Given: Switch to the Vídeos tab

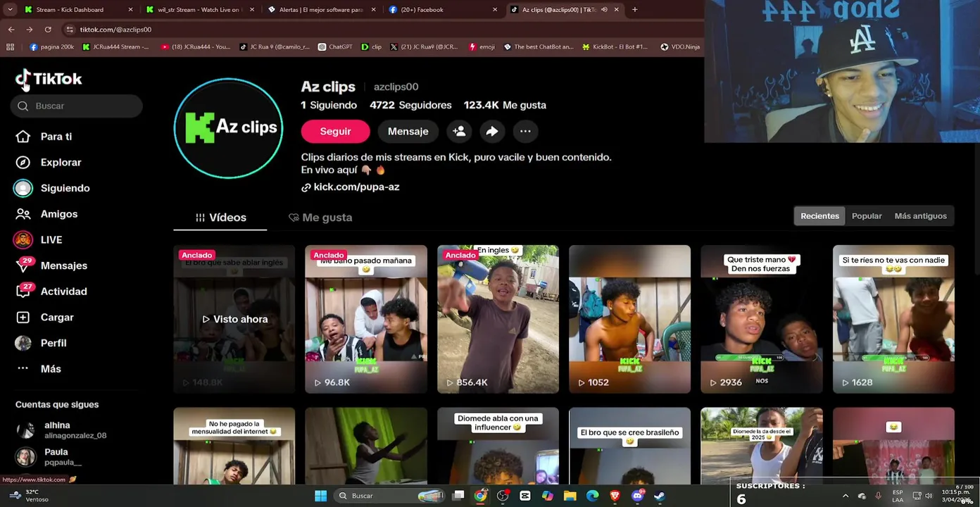Looking at the screenshot, I should [220, 218].
